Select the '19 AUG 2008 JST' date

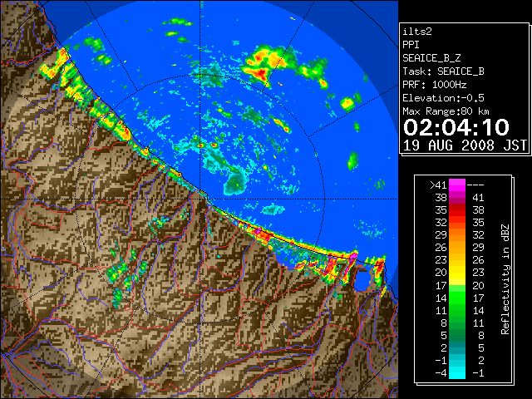pos(465,145)
